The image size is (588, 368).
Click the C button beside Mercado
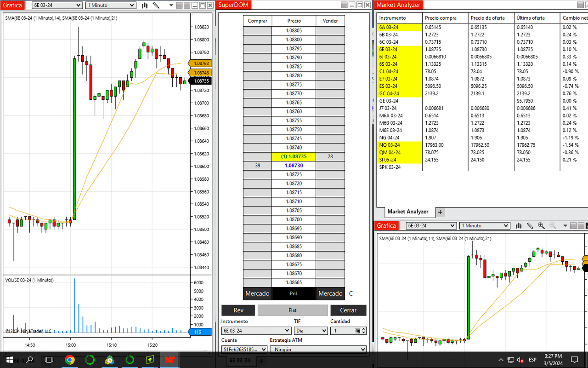pos(351,293)
